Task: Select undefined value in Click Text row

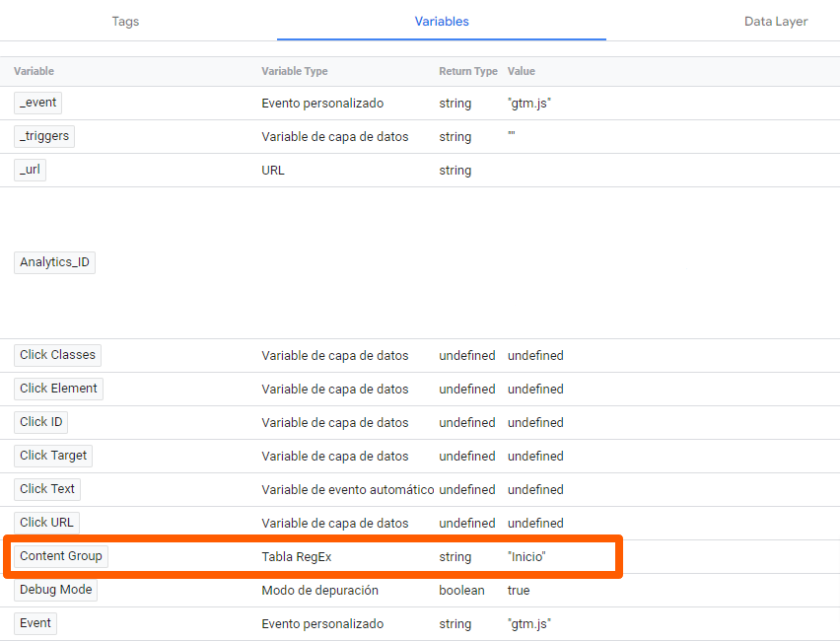Action: click(x=535, y=490)
